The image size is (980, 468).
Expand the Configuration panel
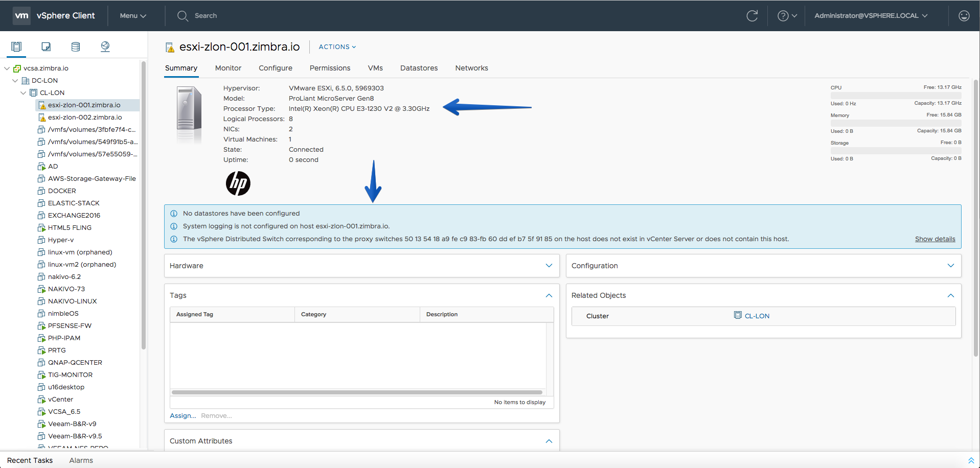tap(951, 266)
